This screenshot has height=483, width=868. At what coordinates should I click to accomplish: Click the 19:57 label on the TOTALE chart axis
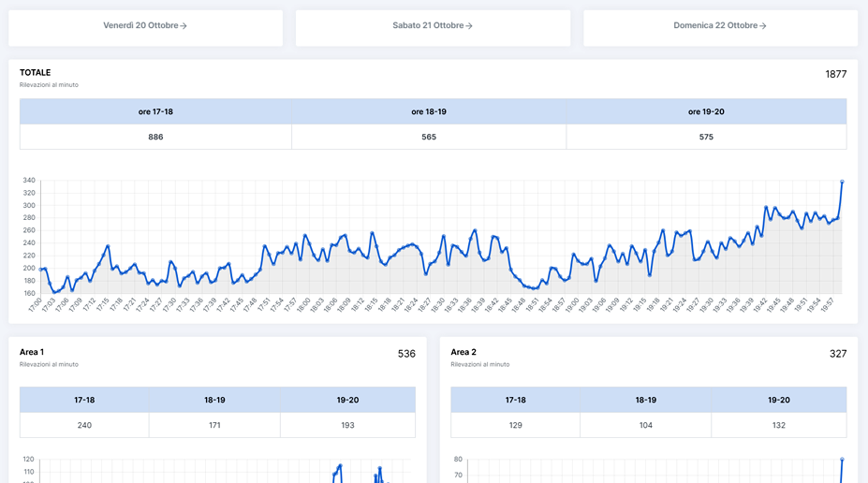click(827, 305)
